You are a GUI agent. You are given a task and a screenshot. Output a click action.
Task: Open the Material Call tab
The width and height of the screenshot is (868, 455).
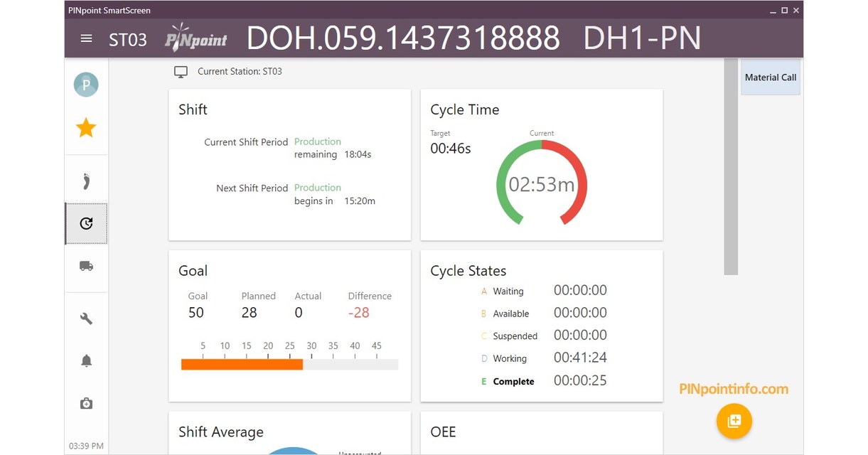[770, 76]
